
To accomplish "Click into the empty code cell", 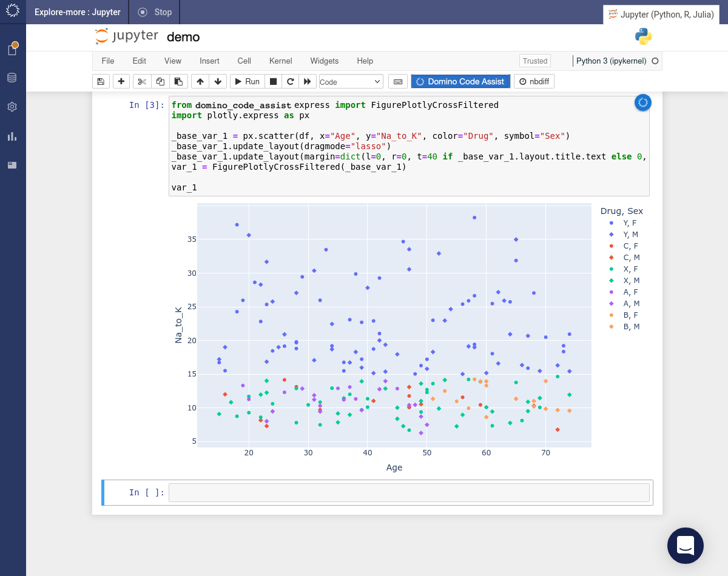I will coord(409,492).
